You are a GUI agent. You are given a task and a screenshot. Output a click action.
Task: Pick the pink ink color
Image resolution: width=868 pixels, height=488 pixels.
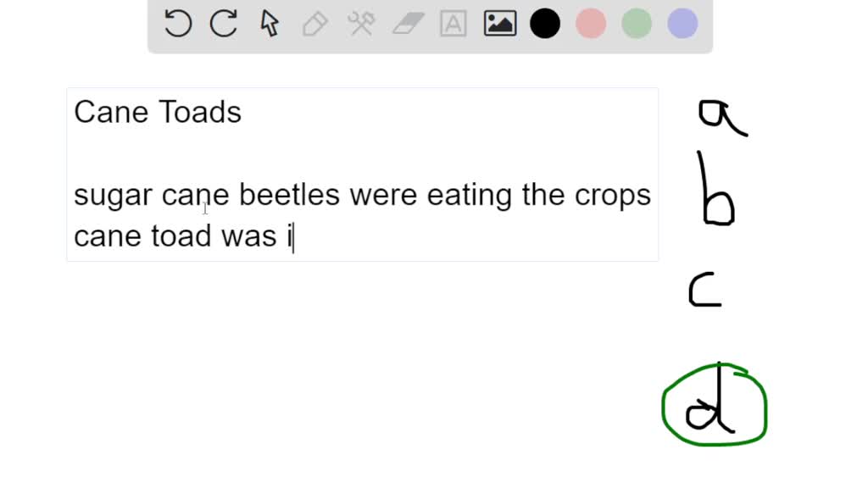tap(591, 24)
